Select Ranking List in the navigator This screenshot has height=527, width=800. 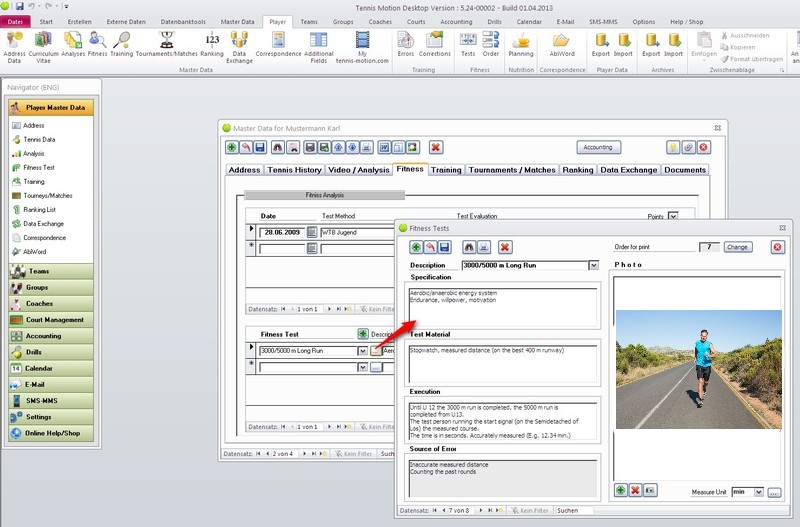click(x=40, y=210)
